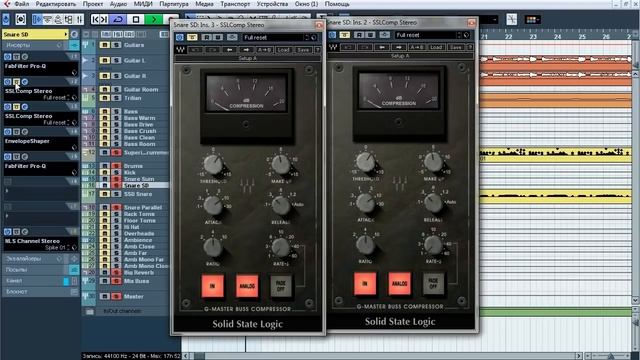Click the Constrain Delay Compensation toolbar icon
This screenshot has width=640, height=360.
click(20, 19)
